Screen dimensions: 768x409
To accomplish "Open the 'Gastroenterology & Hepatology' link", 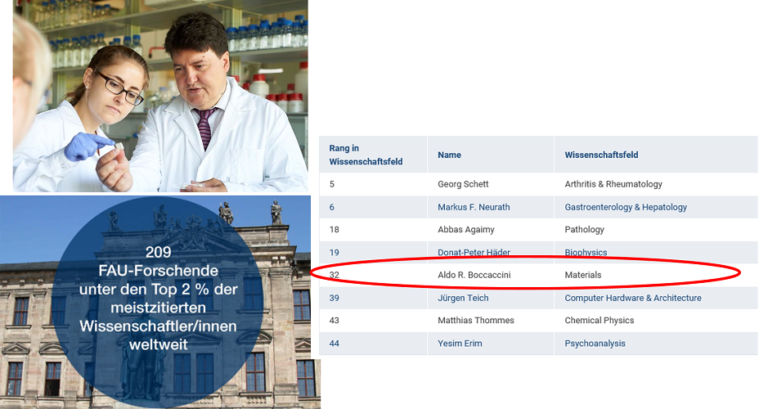I will (x=625, y=207).
